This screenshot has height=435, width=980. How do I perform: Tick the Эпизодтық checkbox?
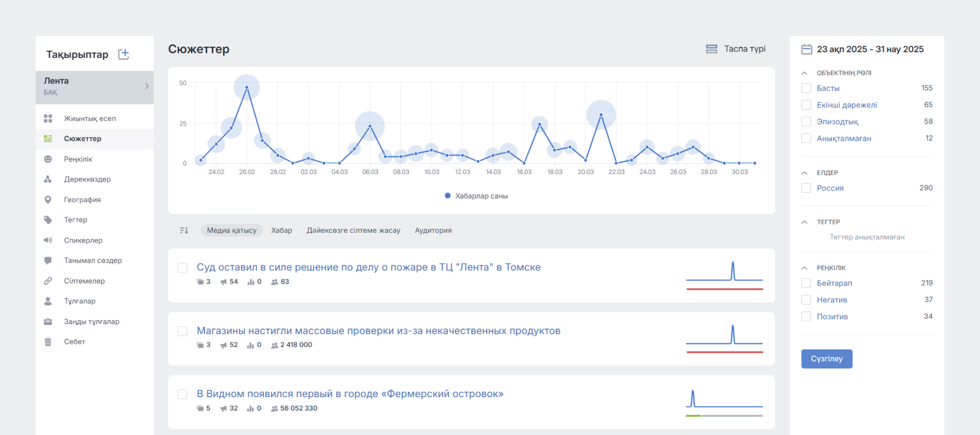[x=806, y=122]
